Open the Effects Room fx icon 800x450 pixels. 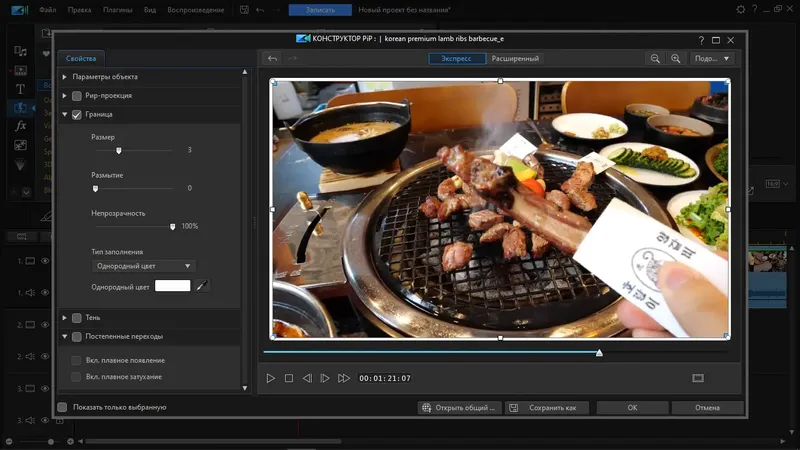pyautogui.click(x=20, y=126)
